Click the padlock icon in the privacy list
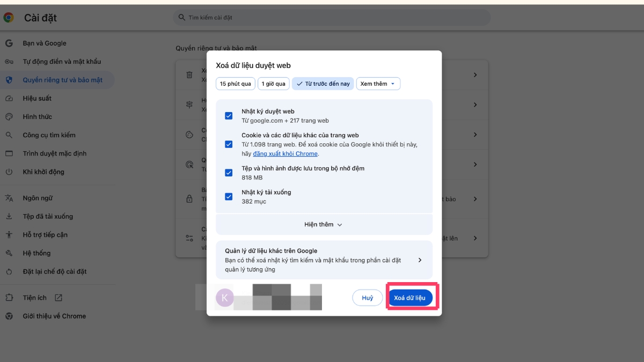 point(189,198)
